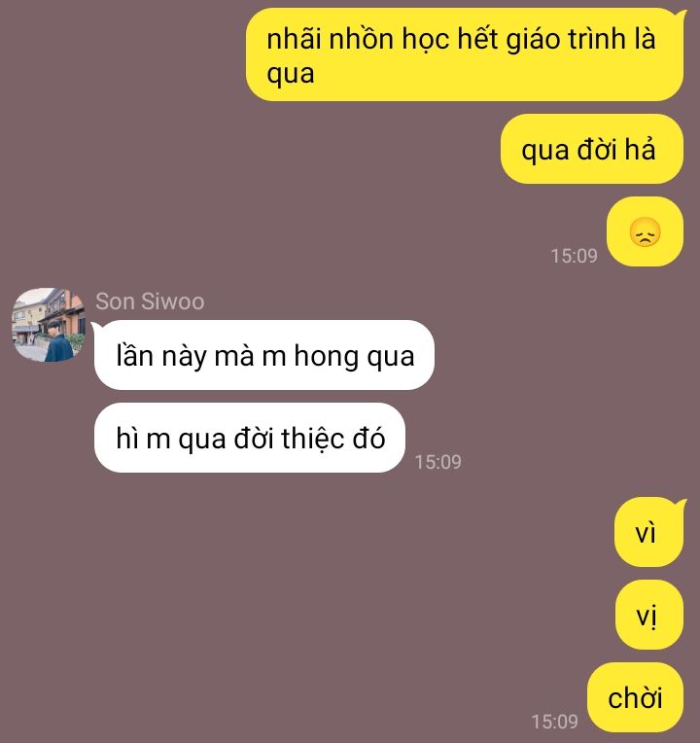Click the 15:09 timestamp after "thiệc đó" message
The height and width of the screenshot is (743, 700).
click(x=437, y=462)
